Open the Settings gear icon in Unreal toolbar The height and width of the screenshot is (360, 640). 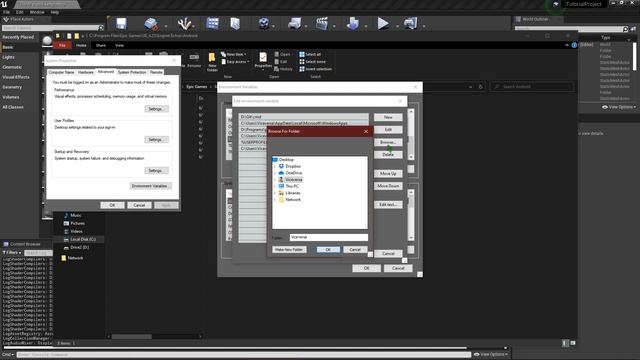coord(264,23)
